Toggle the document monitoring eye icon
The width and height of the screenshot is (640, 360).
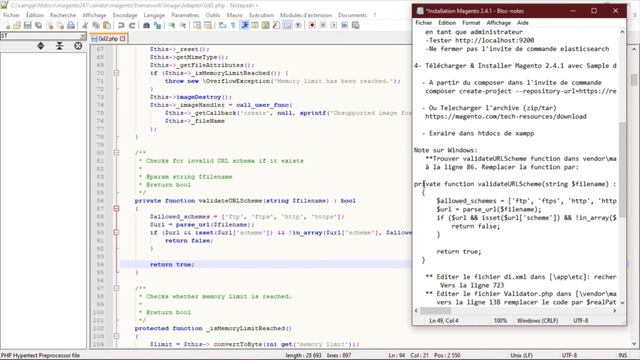pos(298,25)
